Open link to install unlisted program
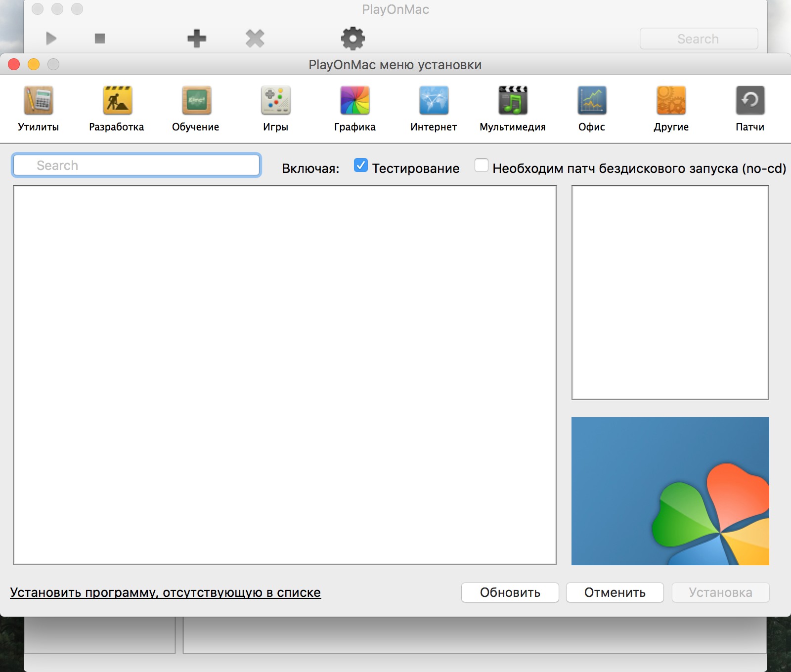The width and height of the screenshot is (791, 672). [166, 592]
